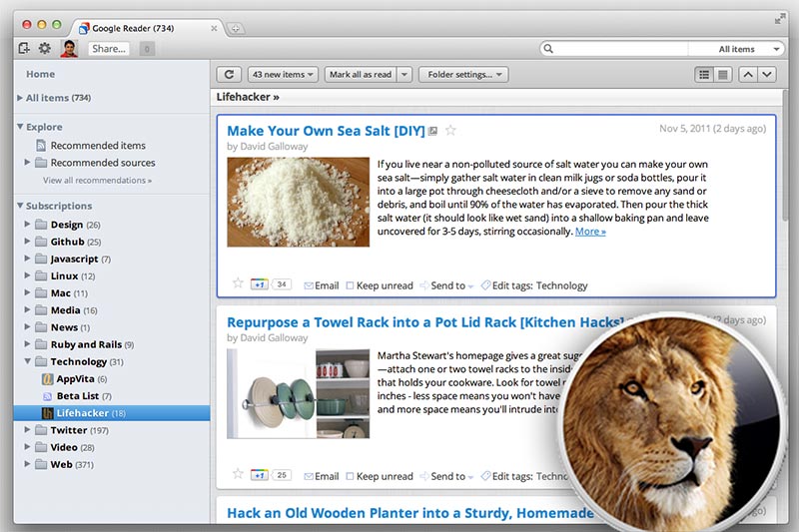Image resolution: width=799 pixels, height=532 pixels.
Task: Click the pot lid rack thumbnail
Action: click(298, 393)
